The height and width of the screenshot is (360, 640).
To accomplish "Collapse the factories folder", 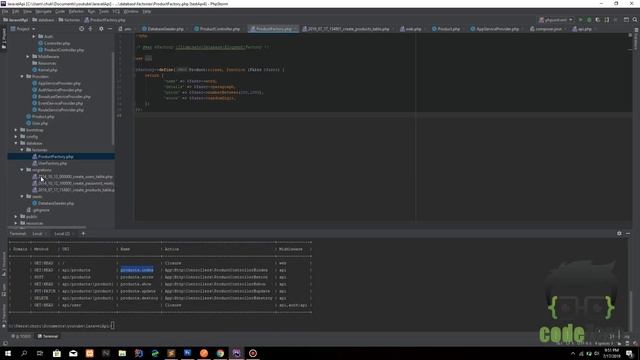I will (x=22, y=150).
